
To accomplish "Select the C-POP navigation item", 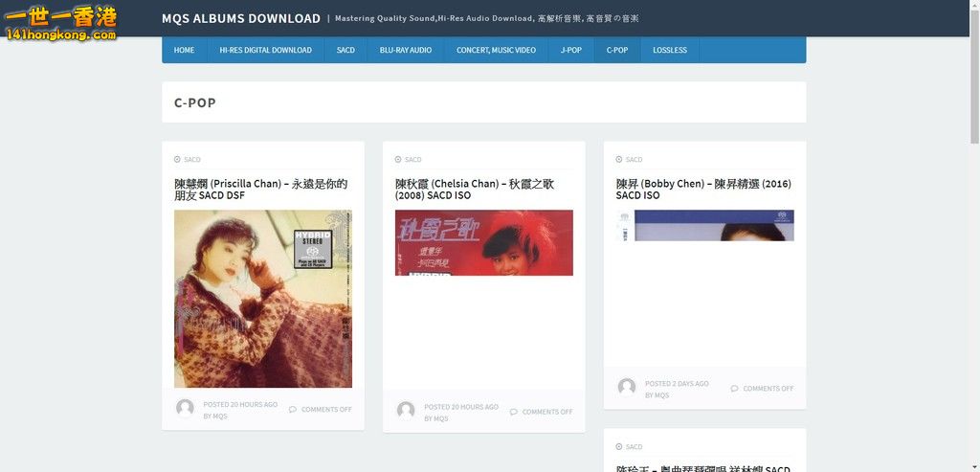I will click(x=617, y=50).
